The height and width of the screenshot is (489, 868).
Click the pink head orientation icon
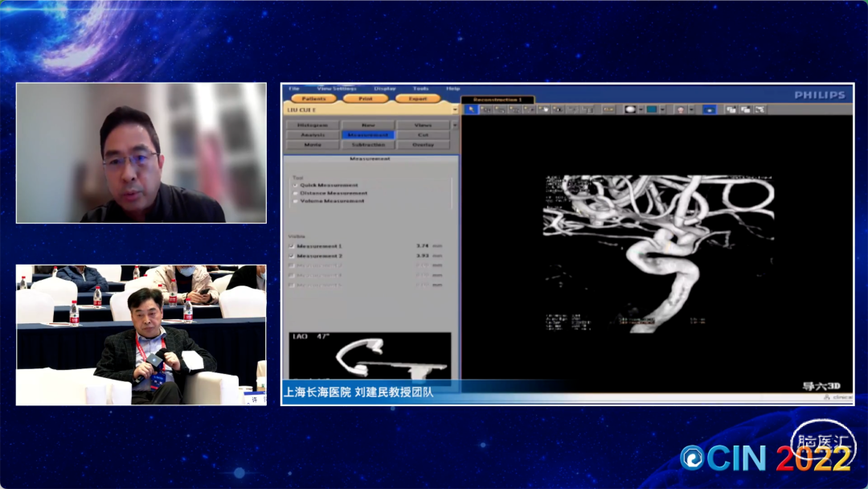681,109
